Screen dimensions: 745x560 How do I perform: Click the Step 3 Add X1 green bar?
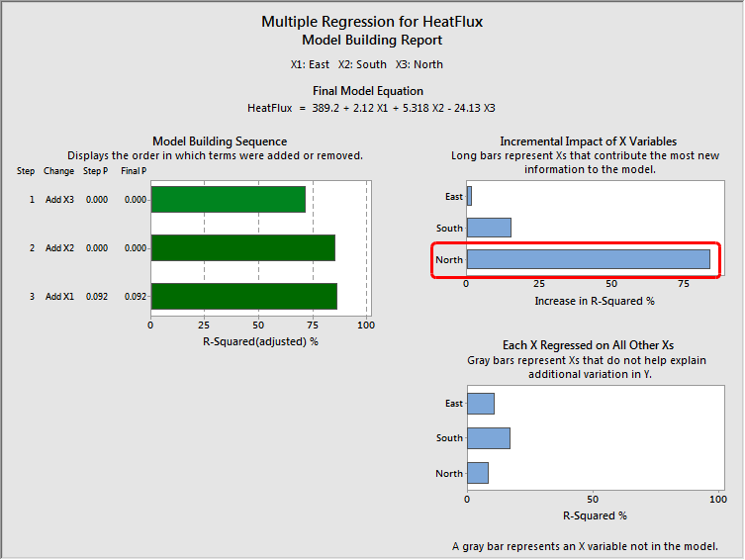pos(243,296)
